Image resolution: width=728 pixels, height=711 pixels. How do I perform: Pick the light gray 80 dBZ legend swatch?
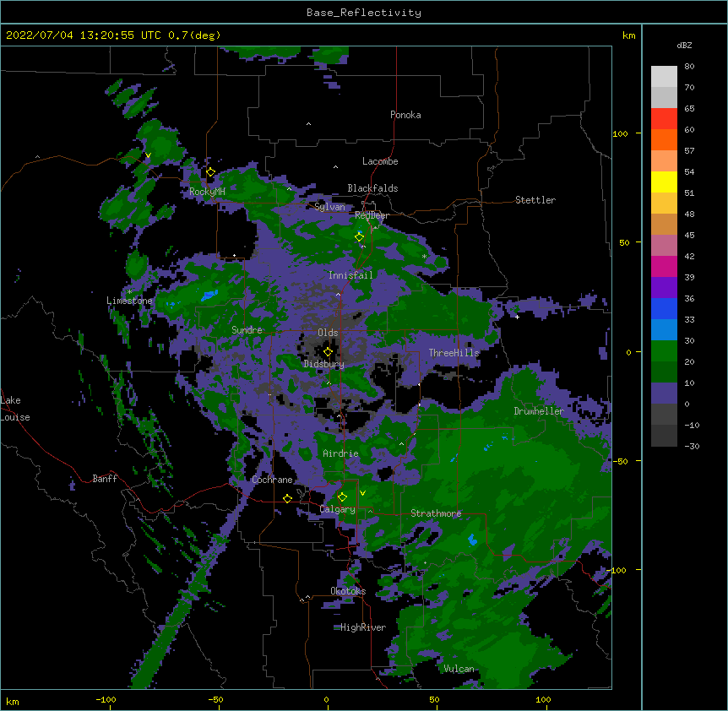point(664,77)
